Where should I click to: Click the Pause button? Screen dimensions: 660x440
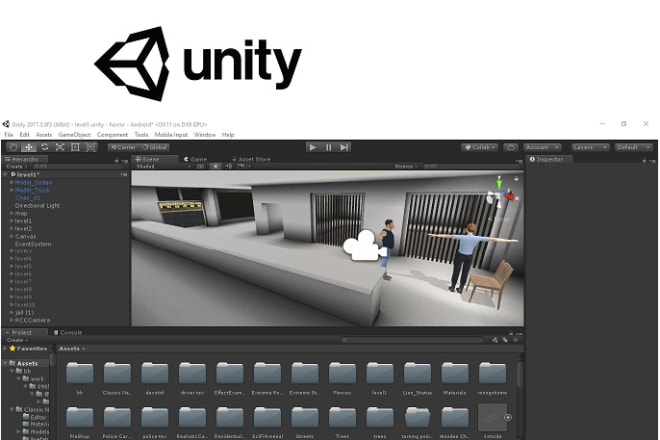pos(328,147)
